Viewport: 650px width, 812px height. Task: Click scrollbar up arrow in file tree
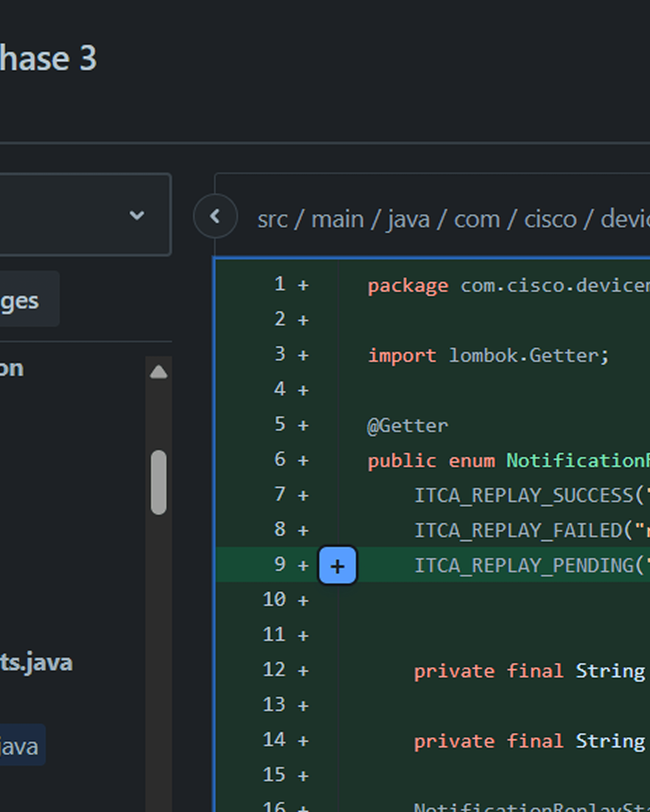(x=158, y=372)
